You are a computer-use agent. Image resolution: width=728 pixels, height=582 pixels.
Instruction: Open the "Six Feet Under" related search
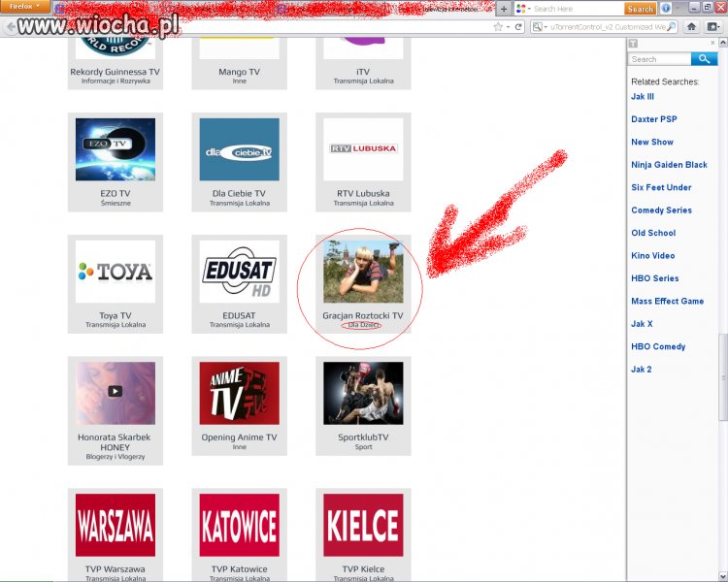(x=661, y=187)
